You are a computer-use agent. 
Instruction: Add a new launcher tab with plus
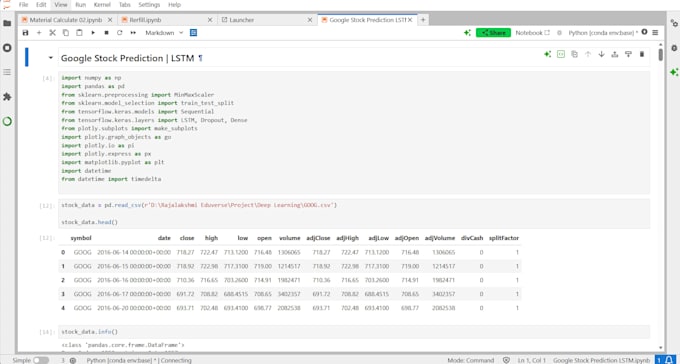coord(423,20)
